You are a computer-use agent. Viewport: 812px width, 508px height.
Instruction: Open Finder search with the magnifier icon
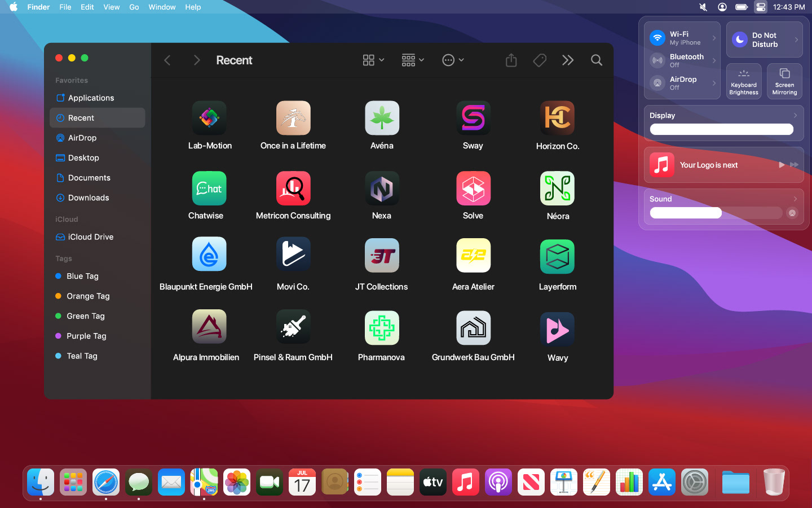coord(596,60)
